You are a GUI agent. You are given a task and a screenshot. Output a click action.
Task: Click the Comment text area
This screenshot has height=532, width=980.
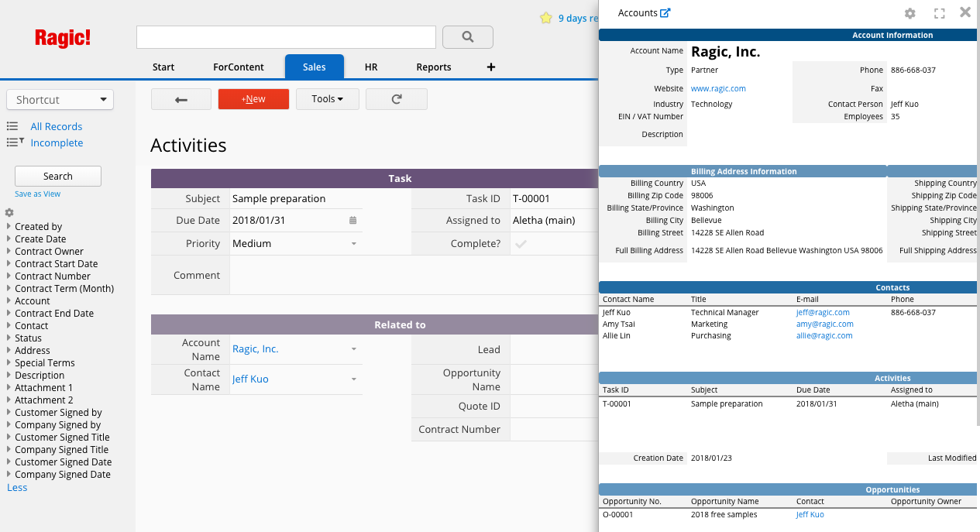[x=414, y=276]
